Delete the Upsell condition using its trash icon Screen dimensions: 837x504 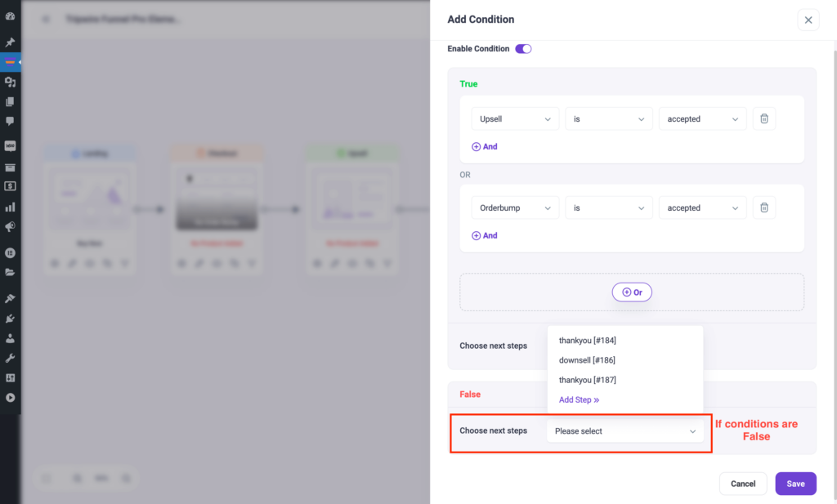[x=763, y=118]
